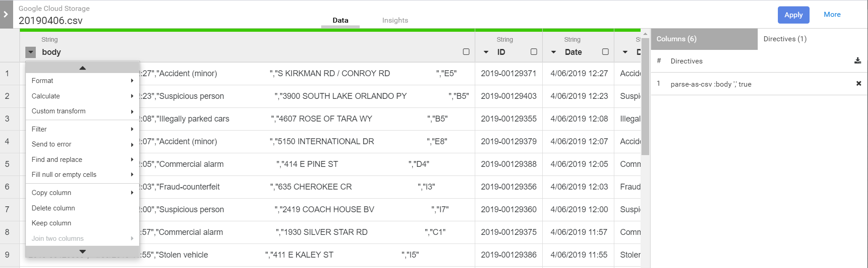Image resolution: width=868 pixels, height=268 pixels.
Task: Open the More options link
Action: (832, 15)
